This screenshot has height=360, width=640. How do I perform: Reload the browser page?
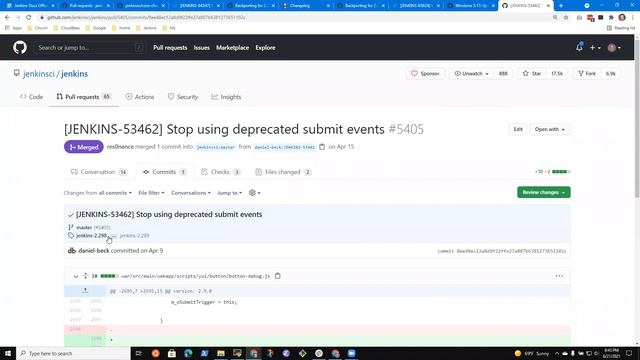[x=29, y=18]
